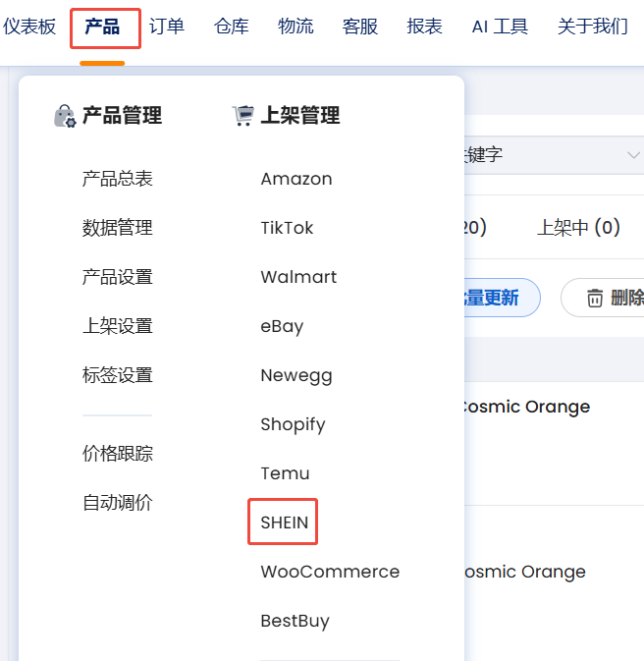Choose Amazon in the listing menu
Image resolution: width=644 pixels, height=661 pixels.
(295, 179)
